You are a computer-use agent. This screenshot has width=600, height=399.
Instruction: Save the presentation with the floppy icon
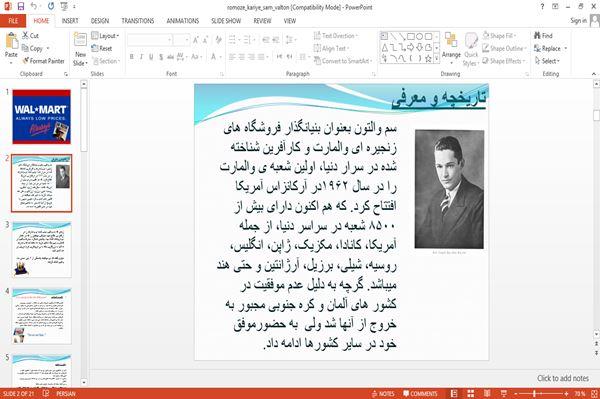click(x=21, y=7)
